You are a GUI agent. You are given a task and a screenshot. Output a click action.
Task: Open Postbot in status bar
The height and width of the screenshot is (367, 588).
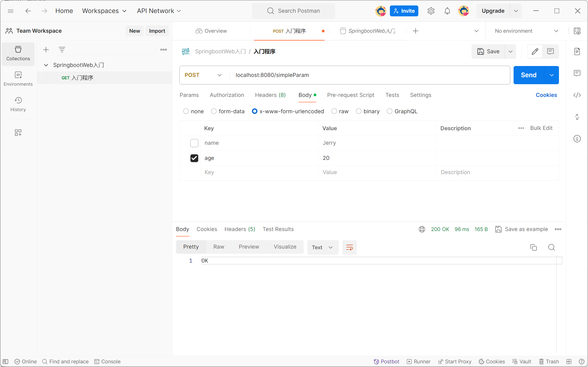[x=387, y=362]
